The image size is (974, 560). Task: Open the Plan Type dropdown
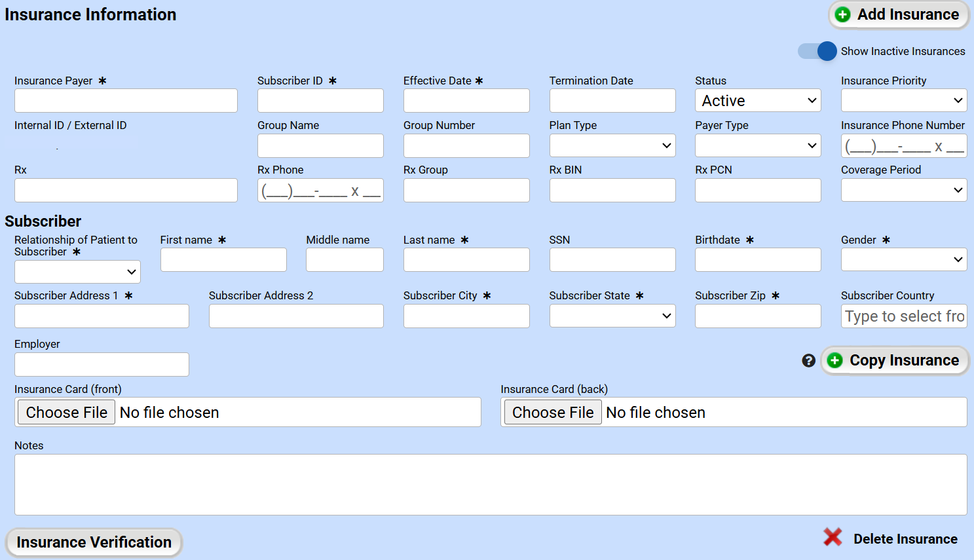[x=612, y=145]
